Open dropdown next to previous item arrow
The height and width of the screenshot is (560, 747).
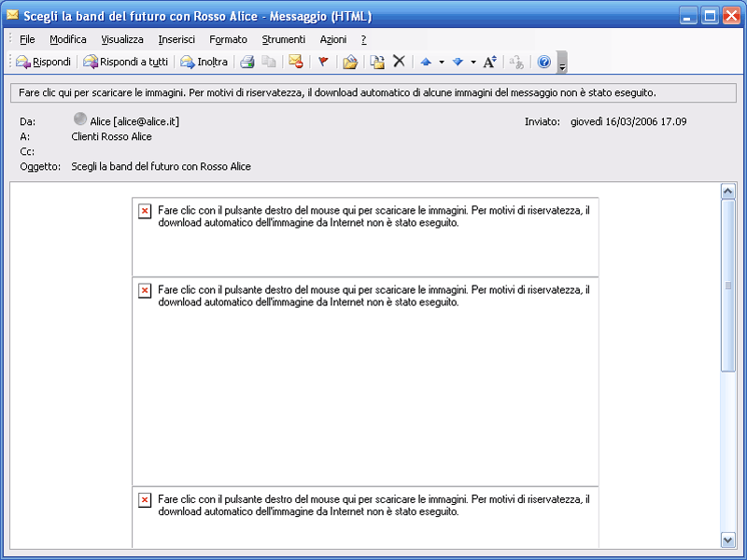[442, 62]
